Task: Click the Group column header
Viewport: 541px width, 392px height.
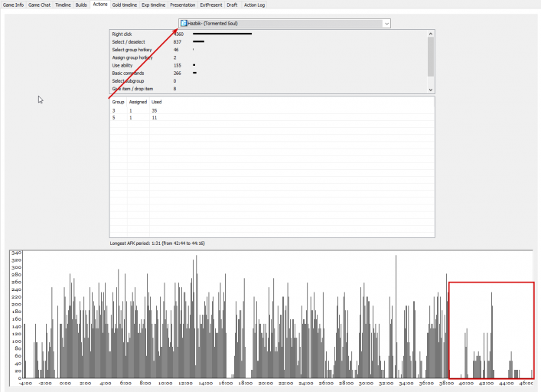Action: [119, 102]
